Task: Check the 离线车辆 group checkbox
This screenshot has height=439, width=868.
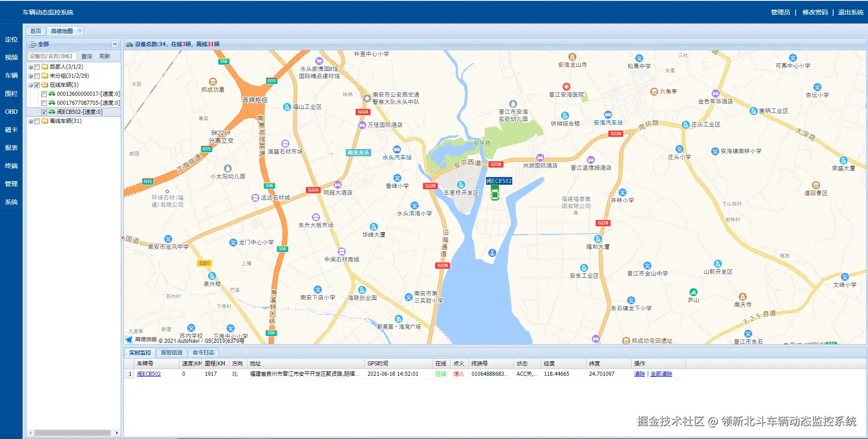Action: click(37, 121)
